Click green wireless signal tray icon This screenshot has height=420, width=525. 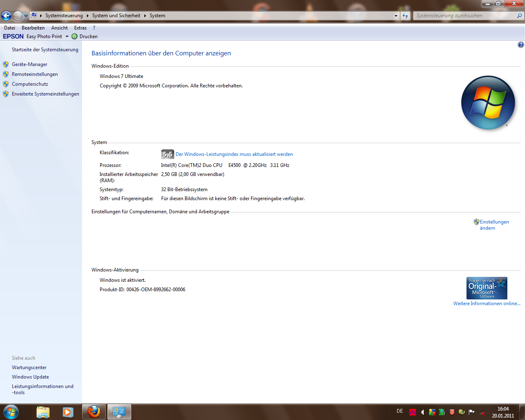click(442, 412)
